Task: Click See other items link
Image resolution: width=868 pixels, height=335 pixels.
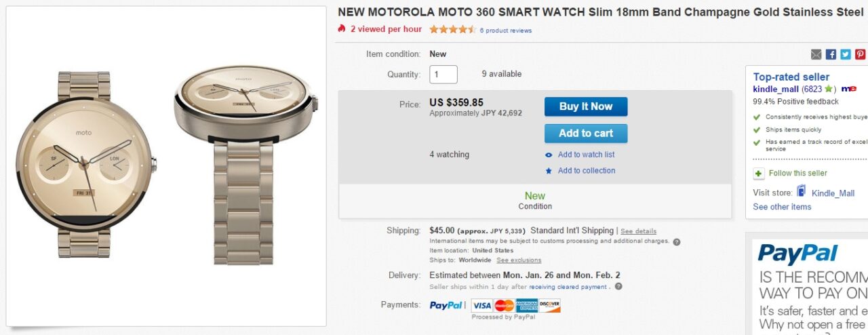Action: pyautogui.click(x=782, y=207)
